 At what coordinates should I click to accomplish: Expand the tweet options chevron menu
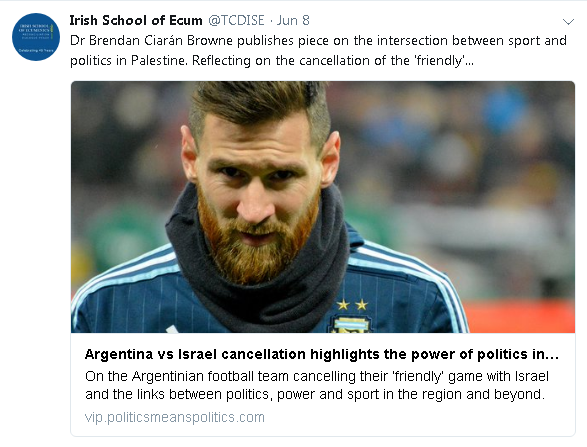point(568,22)
